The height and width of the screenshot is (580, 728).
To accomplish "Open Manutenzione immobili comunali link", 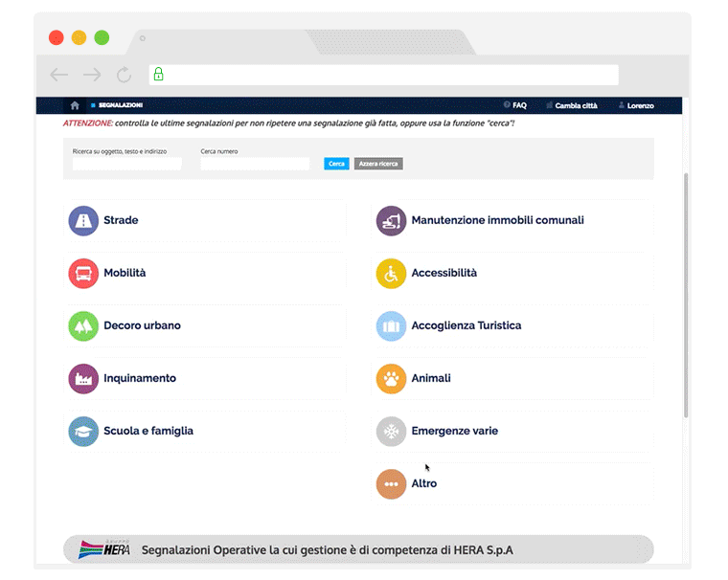I will (498, 220).
